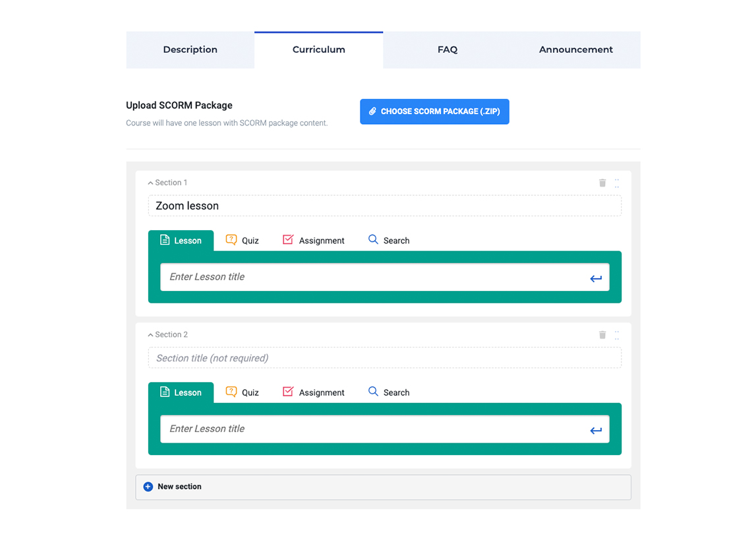This screenshot has width=756, height=537.
Task: Select Assignment tab in Section 1
Action: click(313, 241)
